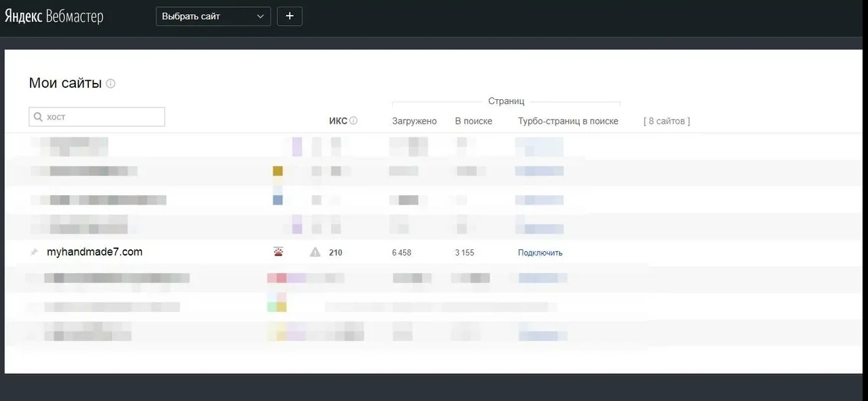
Task: Click the red alert icon for myhandmade7.com
Action: (x=278, y=252)
